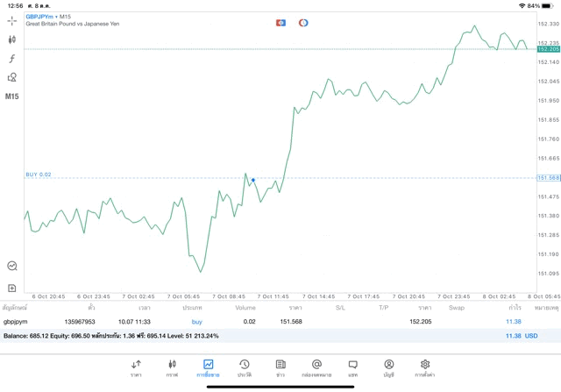This screenshot has height=392, width=561.
Task: Open the drawing objects shapes tool
Action: tap(12, 78)
